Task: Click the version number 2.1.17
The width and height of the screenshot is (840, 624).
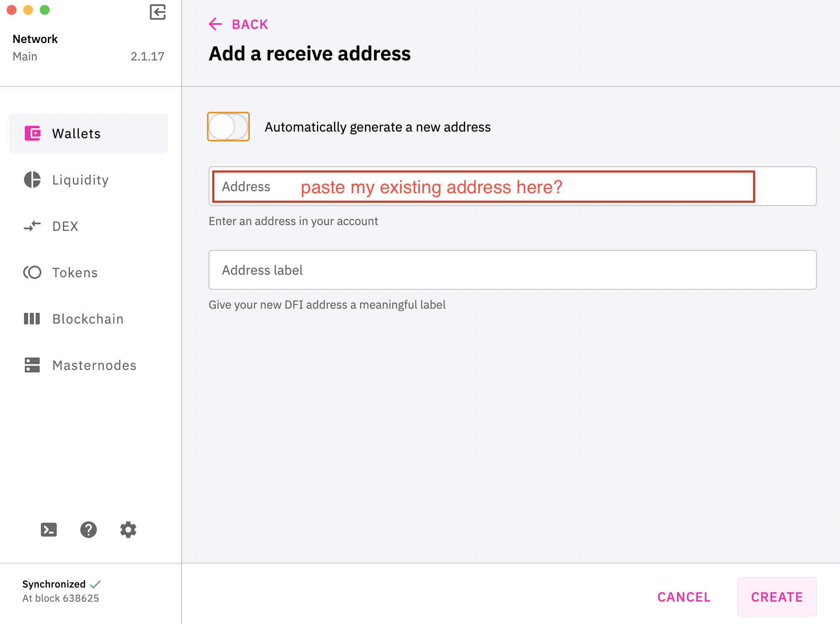Action: 147,56
